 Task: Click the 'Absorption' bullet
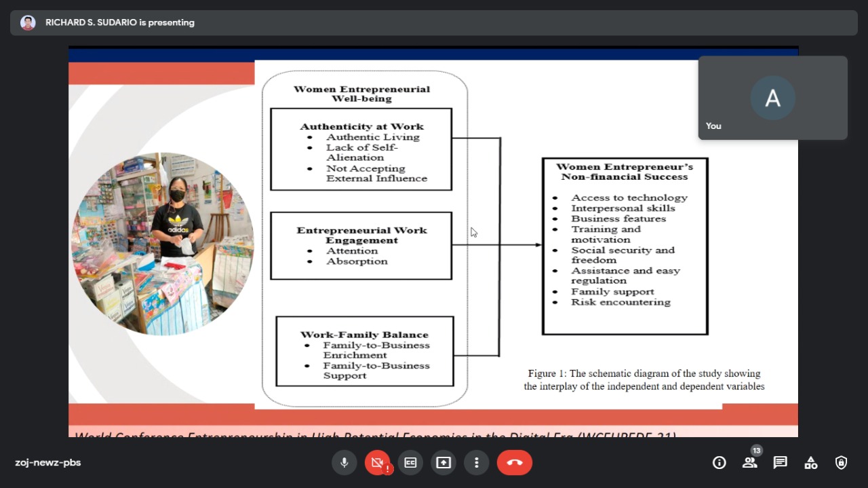click(357, 261)
